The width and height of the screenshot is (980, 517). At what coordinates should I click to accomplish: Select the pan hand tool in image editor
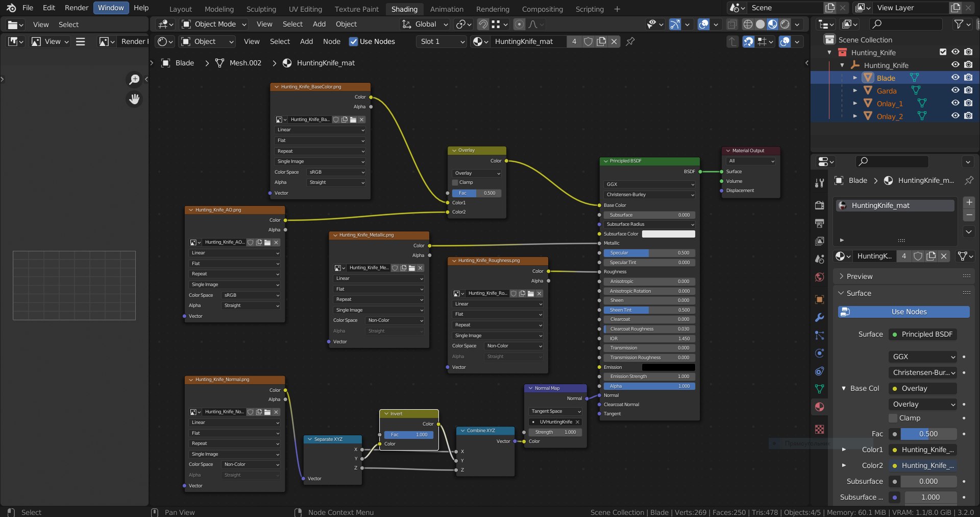[134, 99]
